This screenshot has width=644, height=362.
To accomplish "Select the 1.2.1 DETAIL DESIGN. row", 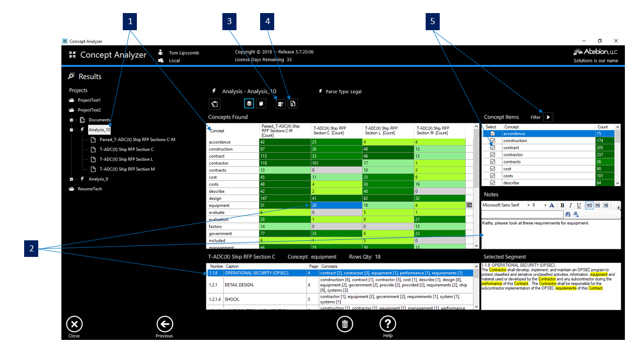I will coord(340,285).
